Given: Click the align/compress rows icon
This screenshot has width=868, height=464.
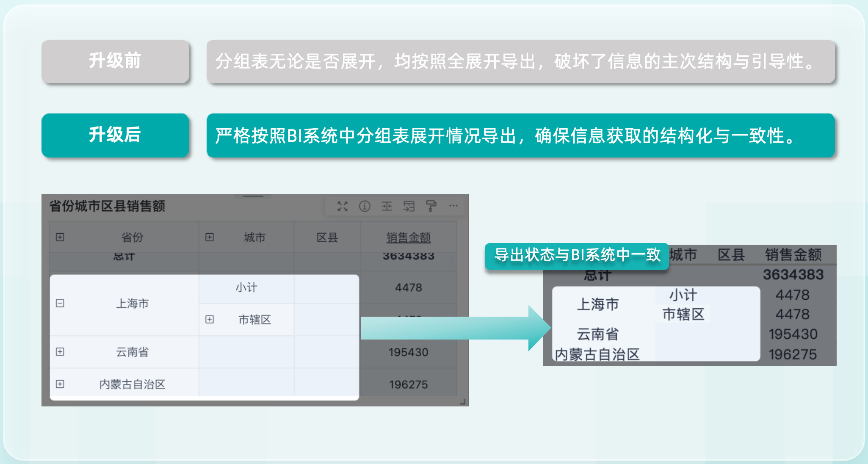Looking at the screenshot, I should [387, 206].
